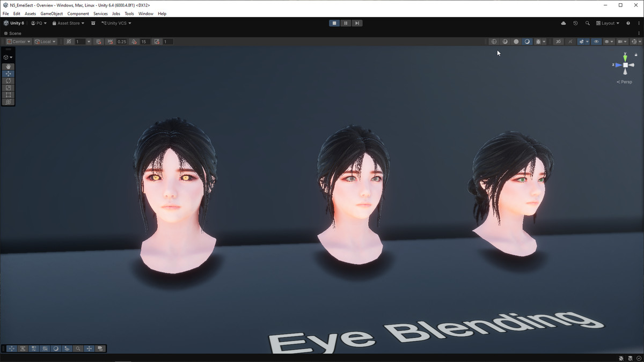Open the tool settings cube dropdown in overlay
The height and width of the screenshot is (362, 644).
click(8, 57)
